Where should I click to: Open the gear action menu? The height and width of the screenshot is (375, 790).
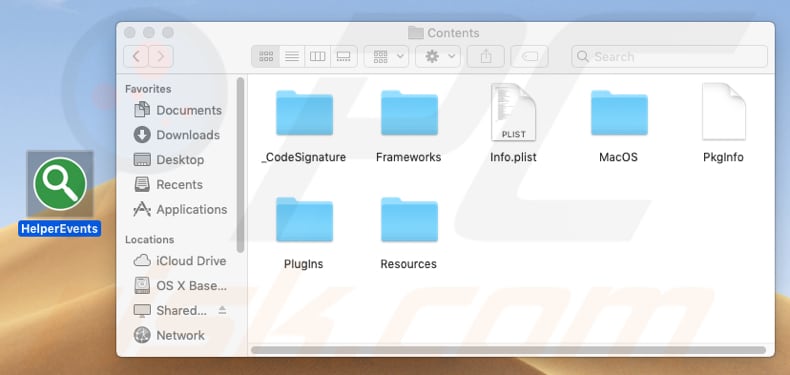[438, 56]
